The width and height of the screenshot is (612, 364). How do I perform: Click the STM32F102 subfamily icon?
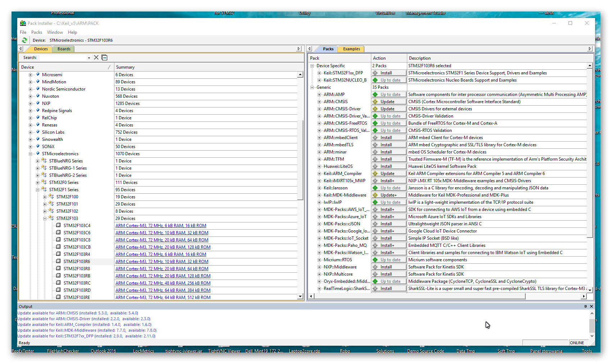(x=51, y=211)
